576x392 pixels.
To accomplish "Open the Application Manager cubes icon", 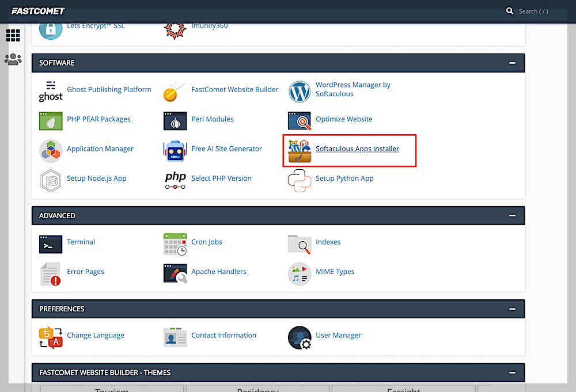I will point(51,151).
